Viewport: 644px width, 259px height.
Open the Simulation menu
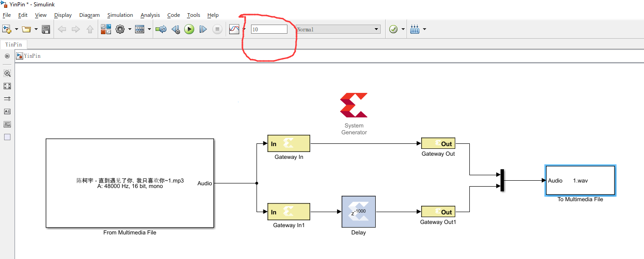pyautogui.click(x=120, y=15)
